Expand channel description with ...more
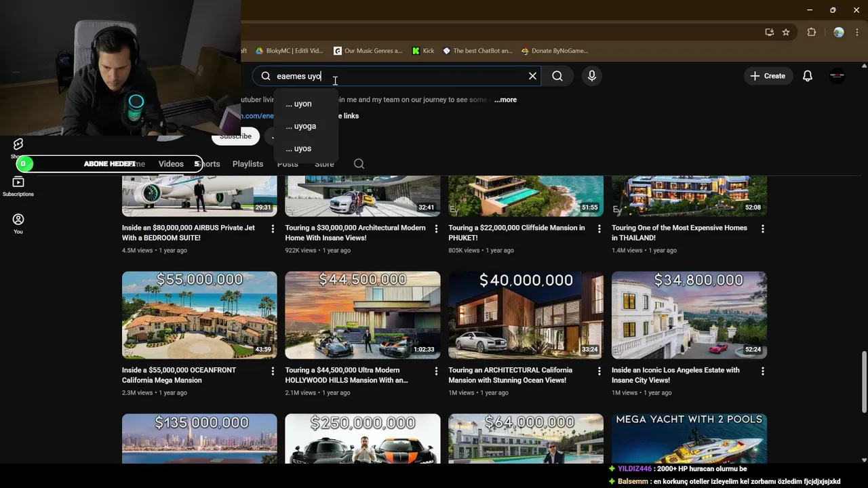 (505, 100)
